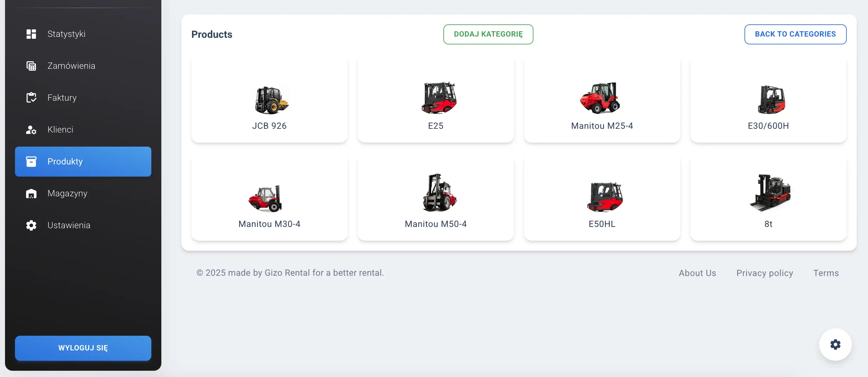
Task: Open Ustawienia via the gear icon
Action: coord(31,225)
